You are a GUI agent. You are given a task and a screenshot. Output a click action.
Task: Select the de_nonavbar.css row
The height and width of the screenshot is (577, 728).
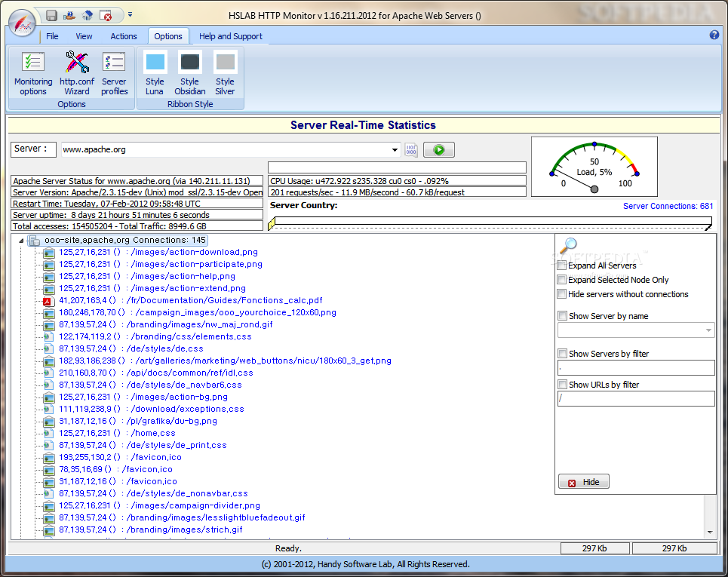click(x=153, y=493)
